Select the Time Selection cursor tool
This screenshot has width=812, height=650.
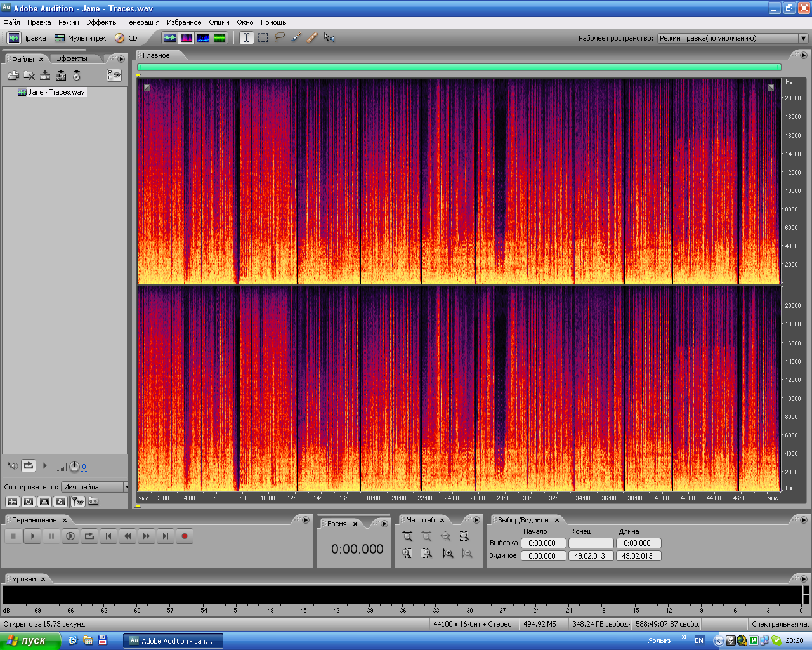pyautogui.click(x=246, y=38)
